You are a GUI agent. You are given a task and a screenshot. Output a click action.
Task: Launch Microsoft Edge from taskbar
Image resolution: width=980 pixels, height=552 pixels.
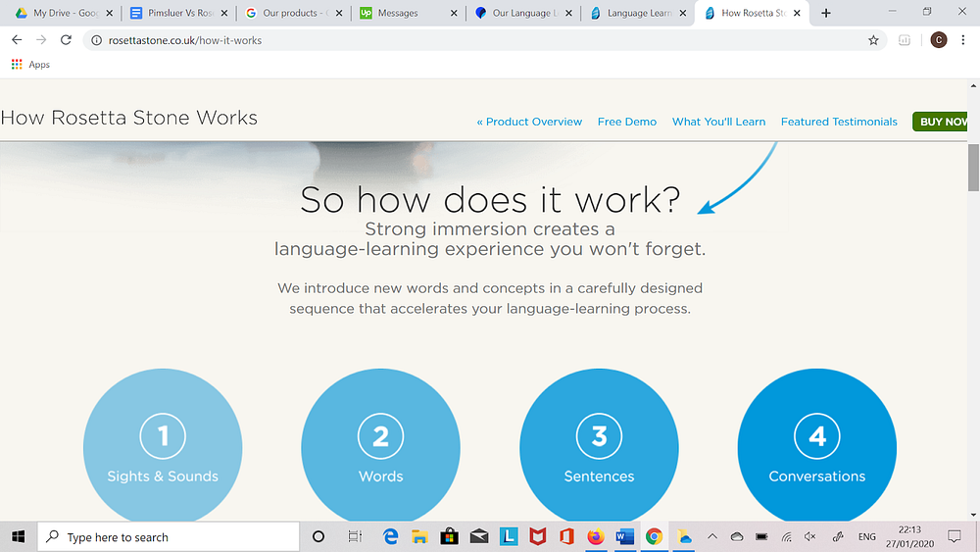click(391, 536)
